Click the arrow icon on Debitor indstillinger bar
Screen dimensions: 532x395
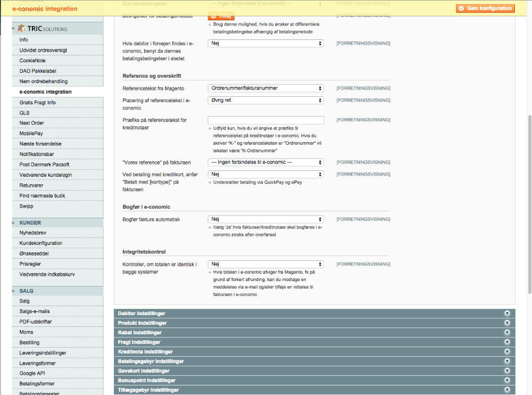click(x=507, y=313)
